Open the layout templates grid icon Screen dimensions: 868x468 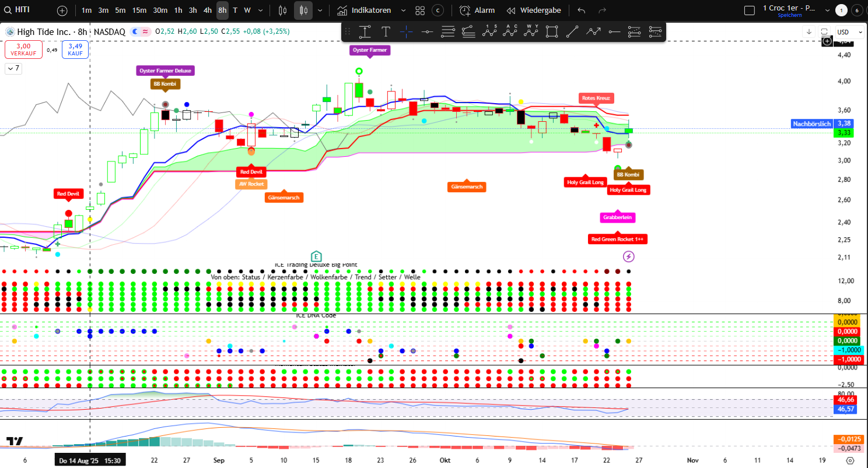(420, 10)
